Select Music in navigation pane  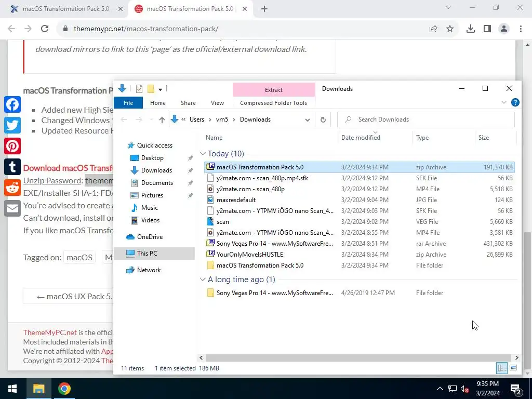[149, 208]
